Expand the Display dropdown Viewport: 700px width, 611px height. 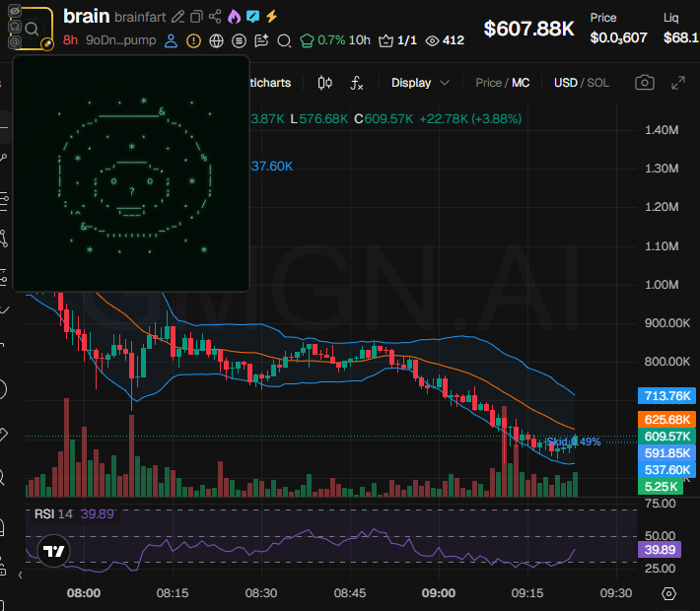pyautogui.click(x=420, y=83)
